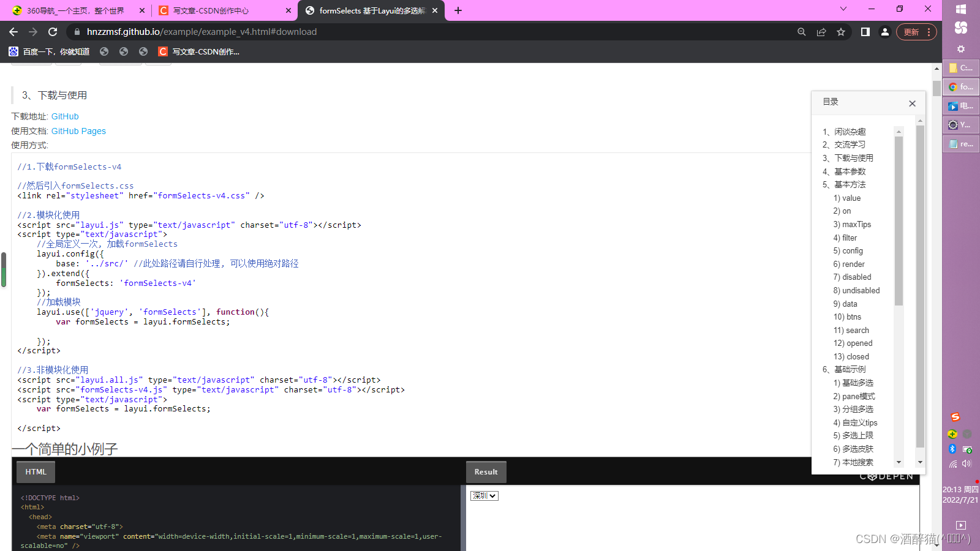This screenshot has height=551, width=980.
Task: Go to the 3) maxTips entry
Action: (852, 224)
